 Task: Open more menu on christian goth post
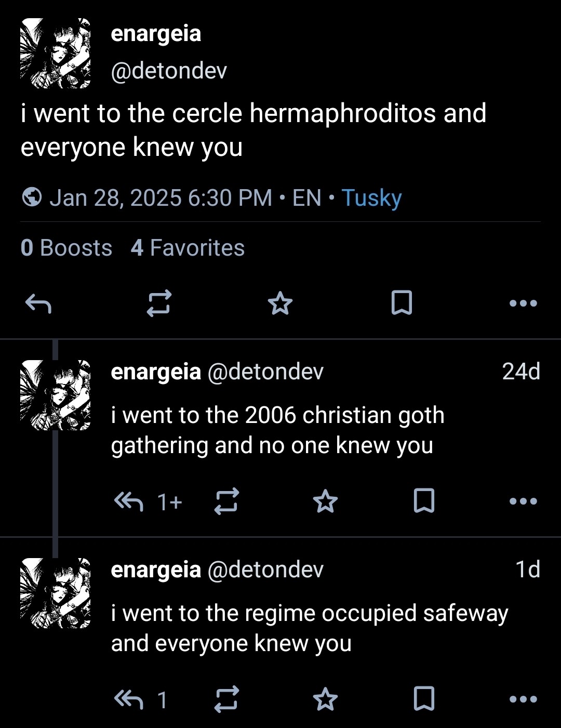click(x=523, y=501)
